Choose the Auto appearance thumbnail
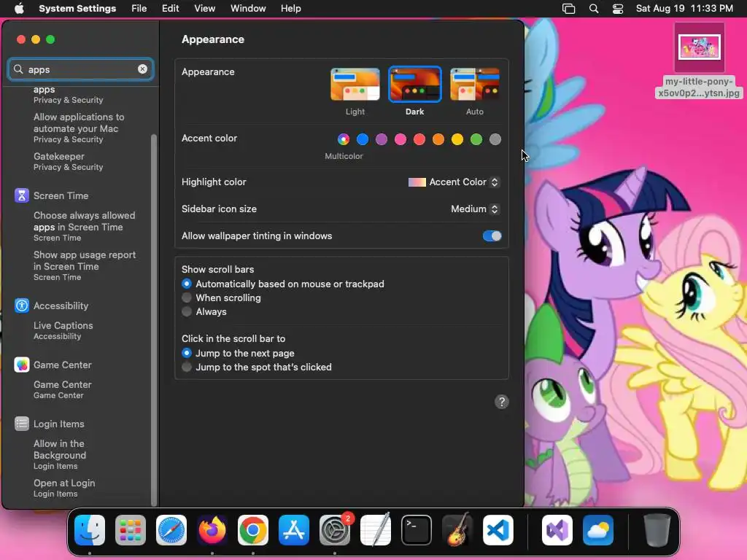The image size is (747, 560). pos(475,85)
